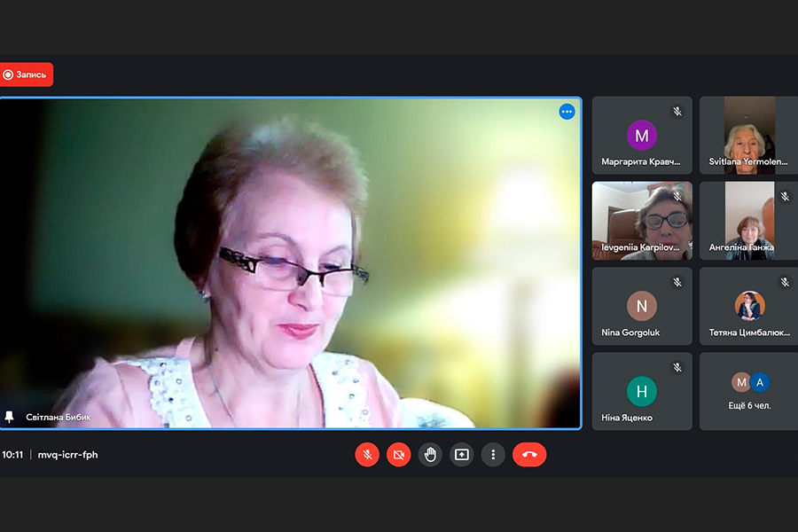Click the muted mic icon on Маргарита tile
Screen dimensions: 798x532
[x=677, y=112]
